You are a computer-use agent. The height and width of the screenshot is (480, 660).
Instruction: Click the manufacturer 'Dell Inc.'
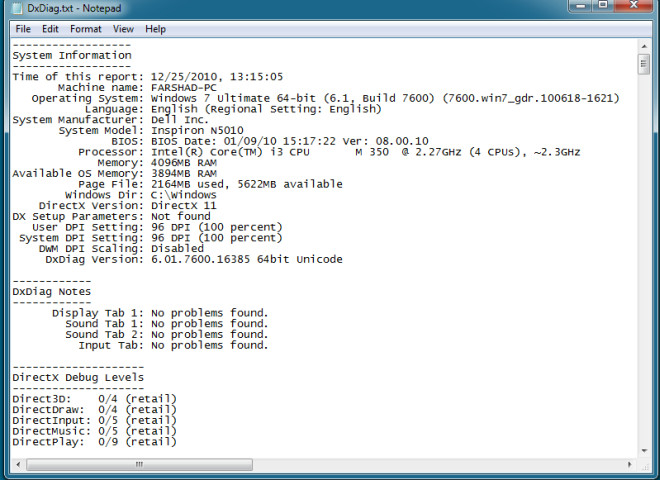[180, 120]
